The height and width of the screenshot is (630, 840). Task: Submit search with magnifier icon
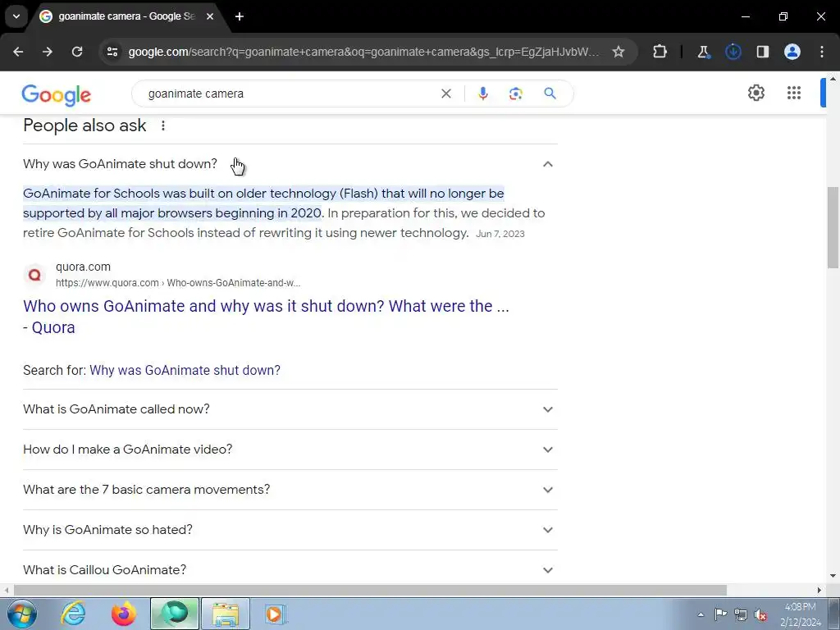[x=550, y=94]
